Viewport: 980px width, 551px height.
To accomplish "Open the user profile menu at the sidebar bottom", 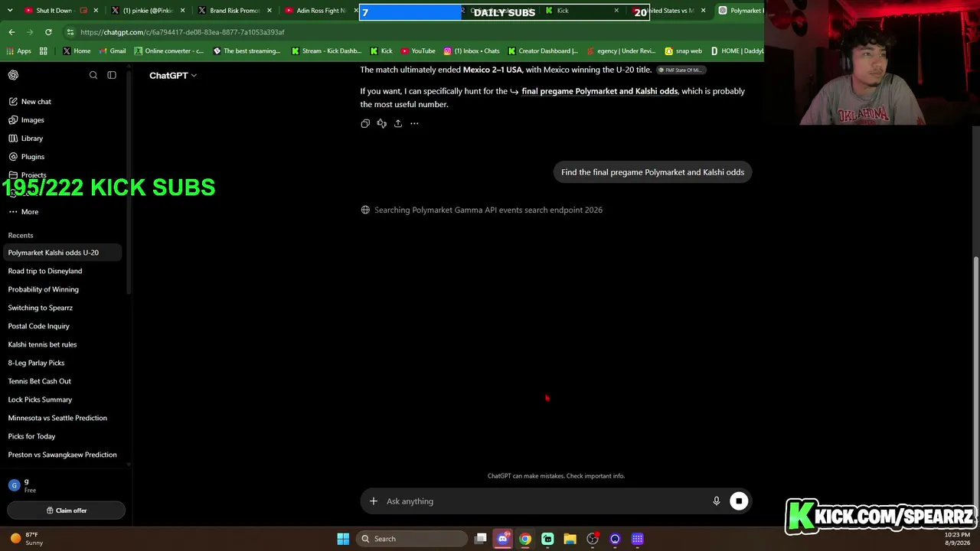I will [x=66, y=485].
